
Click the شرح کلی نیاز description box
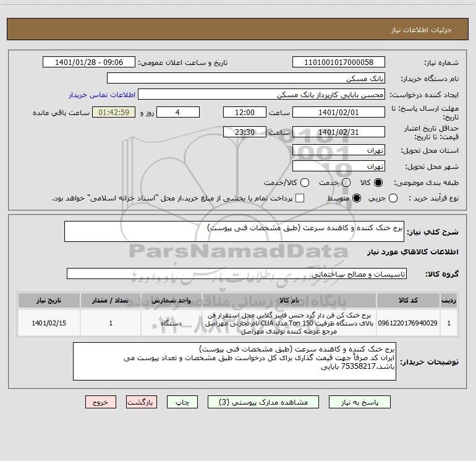point(234,231)
